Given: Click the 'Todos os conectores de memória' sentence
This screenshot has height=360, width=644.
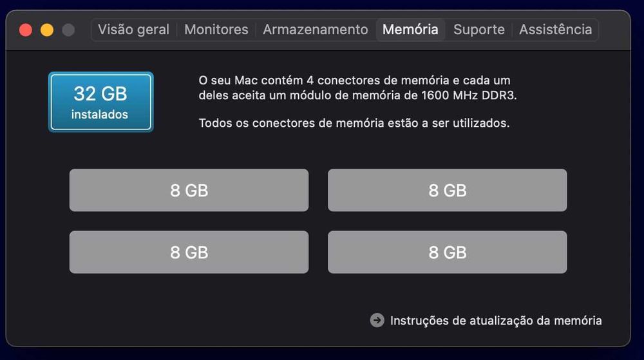Looking at the screenshot, I should pos(354,123).
